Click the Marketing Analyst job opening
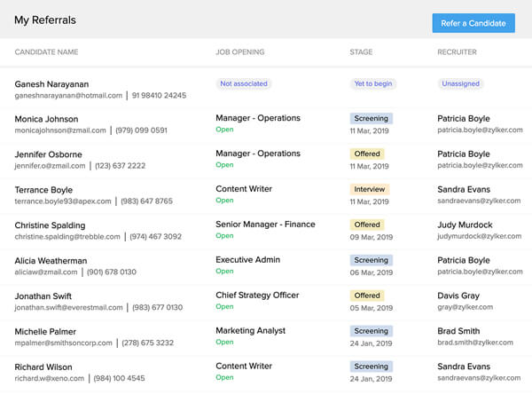 point(250,331)
